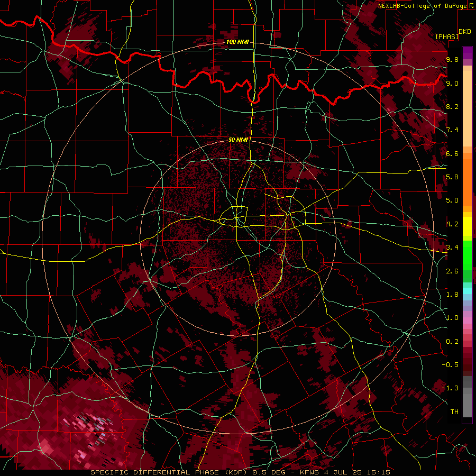Pick the orange band of the color scale
The height and width of the screenshot is (476, 476).
pos(467,182)
